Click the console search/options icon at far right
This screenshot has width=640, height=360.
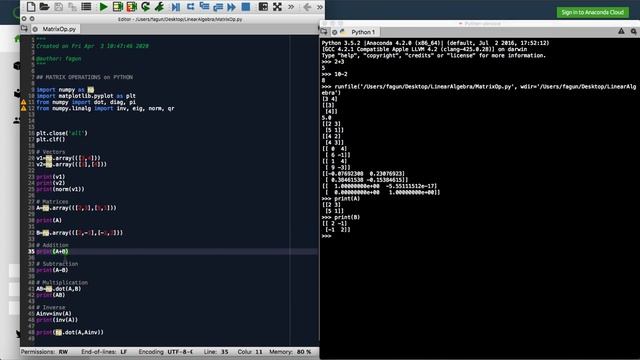point(634,31)
